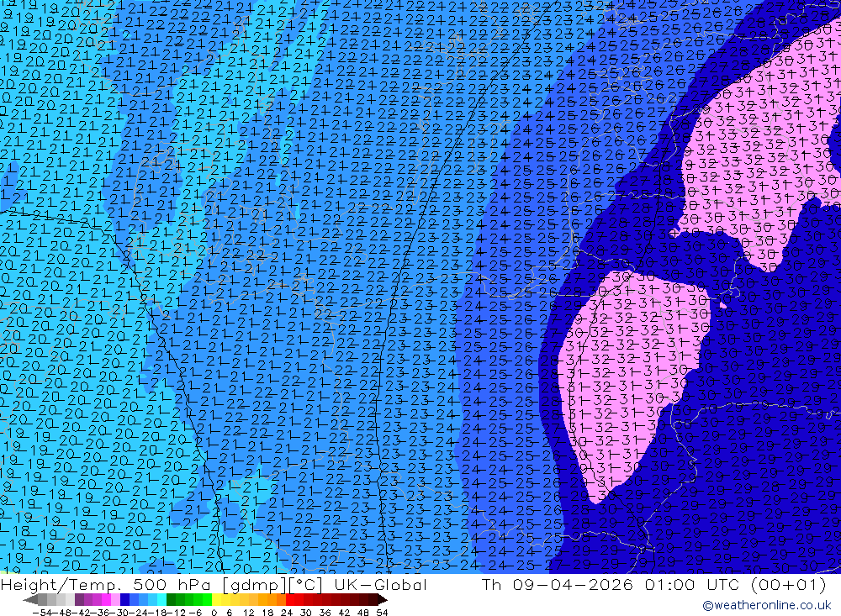Click the gray left arrow end of legend
This screenshot has width=841, height=616.
[x=30, y=600]
